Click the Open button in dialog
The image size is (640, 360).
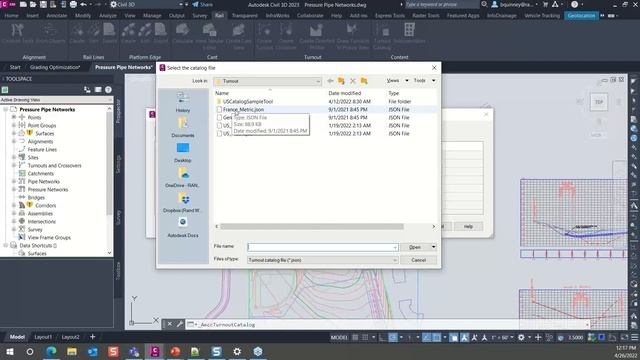[x=415, y=247]
